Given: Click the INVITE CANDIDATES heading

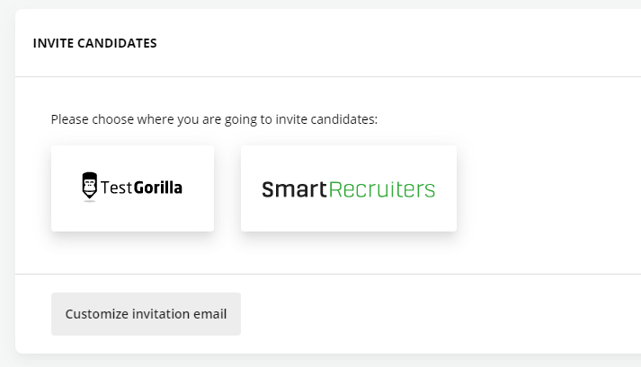Looking at the screenshot, I should coord(95,43).
